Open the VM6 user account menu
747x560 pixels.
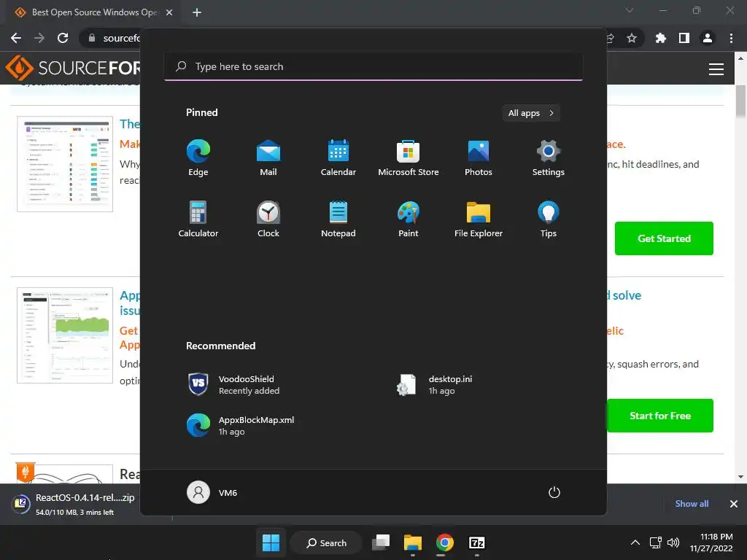point(212,492)
